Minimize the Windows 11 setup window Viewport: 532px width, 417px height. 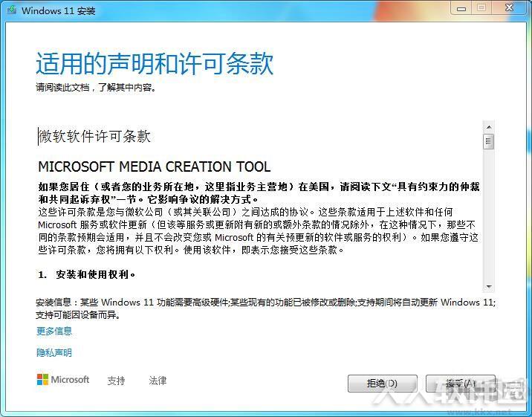pyautogui.click(x=461, y=8)
